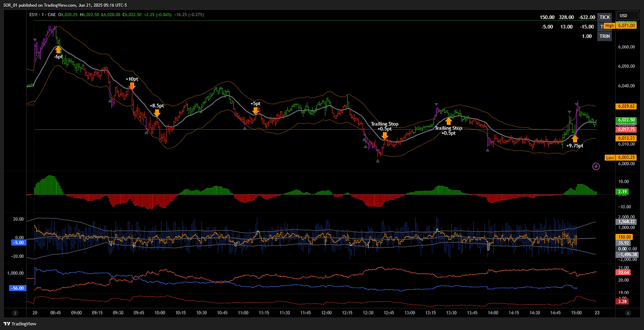Click the purple lightning bolt icon
The image size is (644, 330).
click(596, 166)
